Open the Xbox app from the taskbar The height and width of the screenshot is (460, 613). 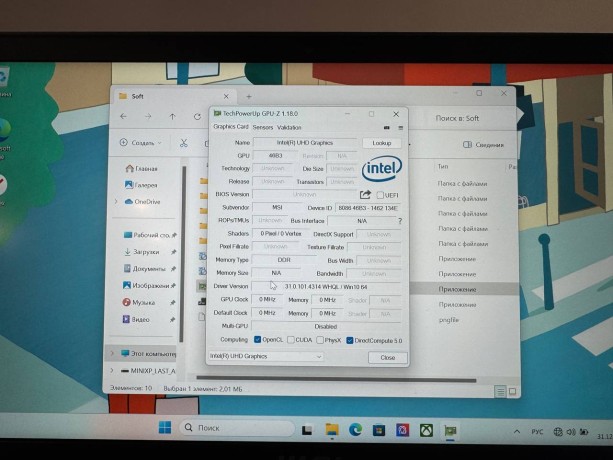coord(426,430)
